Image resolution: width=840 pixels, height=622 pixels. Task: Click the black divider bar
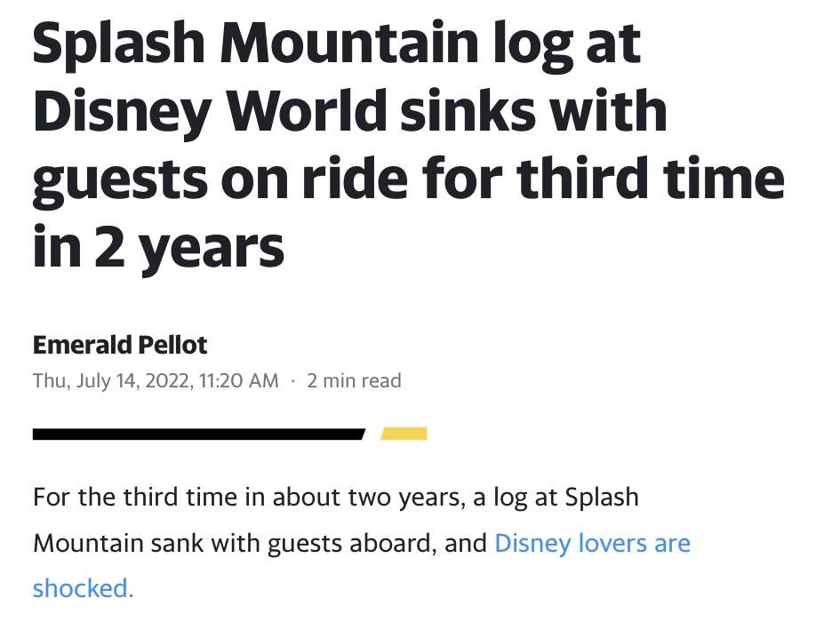click(197, 435)
